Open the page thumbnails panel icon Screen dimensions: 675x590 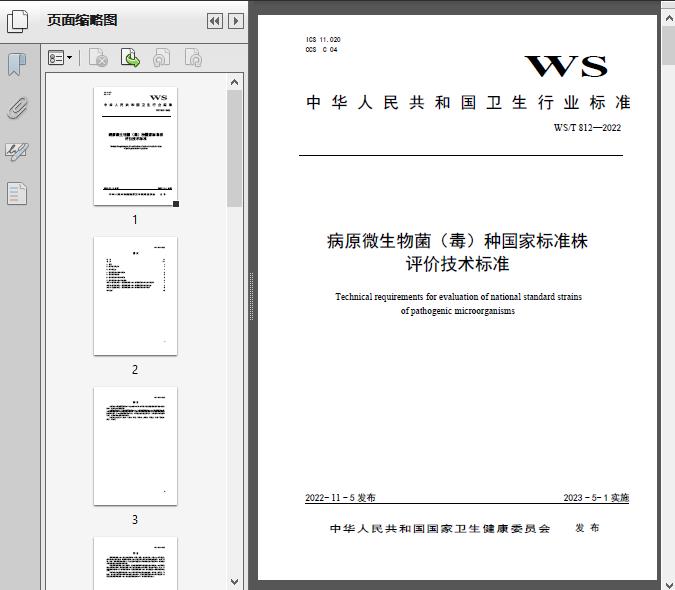18,21
